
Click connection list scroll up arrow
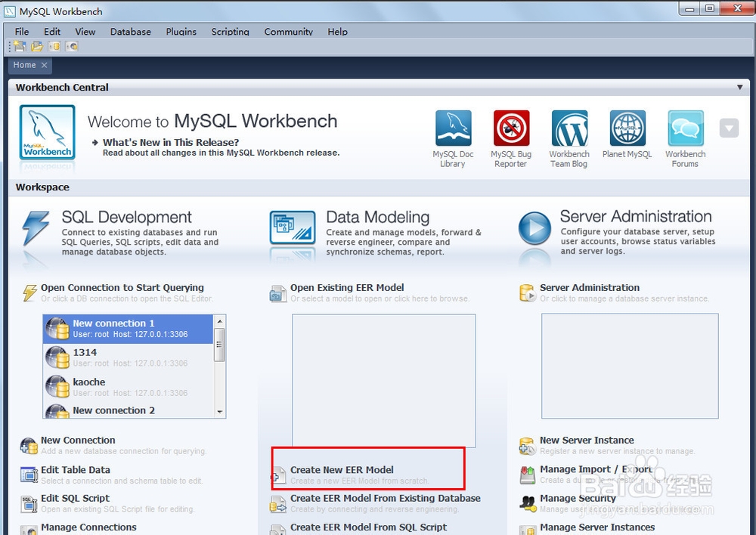220,321
